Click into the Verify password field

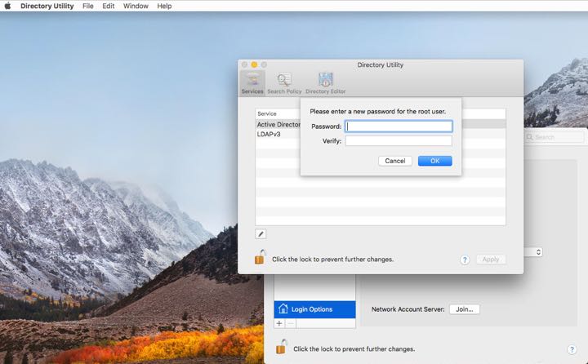pos(399,141)
